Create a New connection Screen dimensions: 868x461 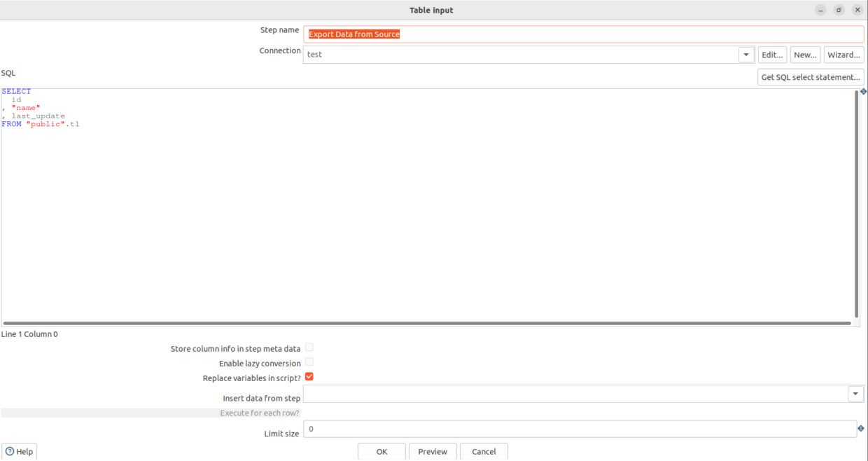[805, 54]
